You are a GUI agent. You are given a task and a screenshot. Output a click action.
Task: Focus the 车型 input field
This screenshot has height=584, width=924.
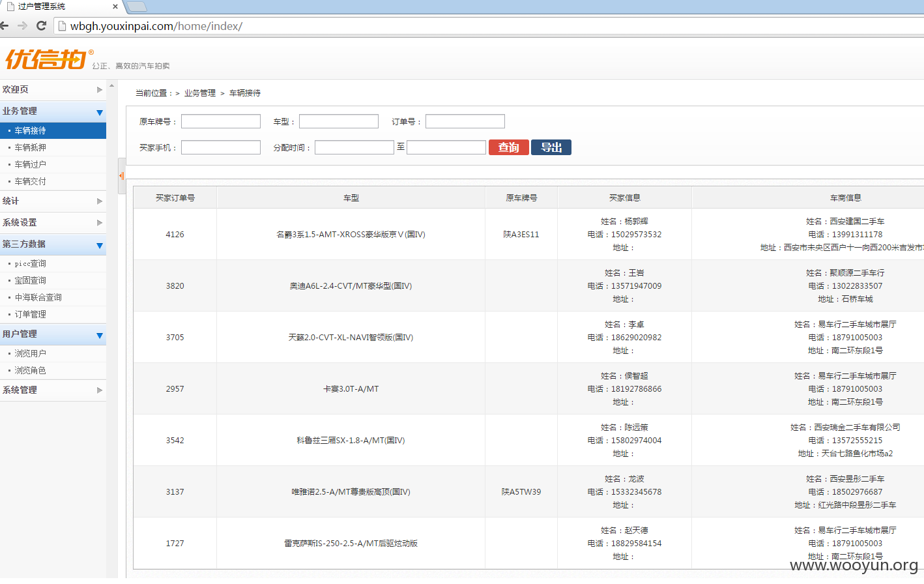click(x=339, y=121)
